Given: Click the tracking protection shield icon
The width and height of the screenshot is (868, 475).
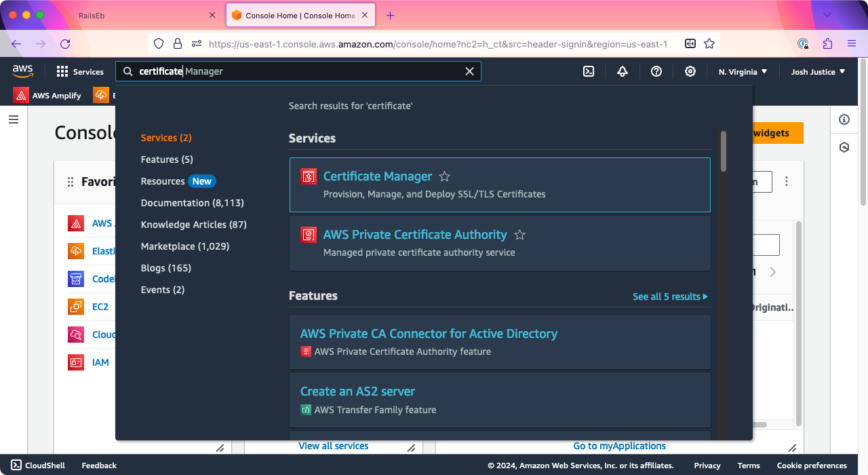Looking at the screenshot, I should [159, 43].
